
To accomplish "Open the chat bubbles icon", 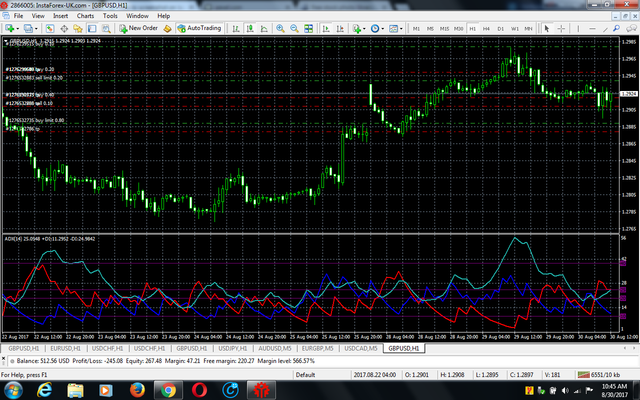I will (x=631, y=29).
